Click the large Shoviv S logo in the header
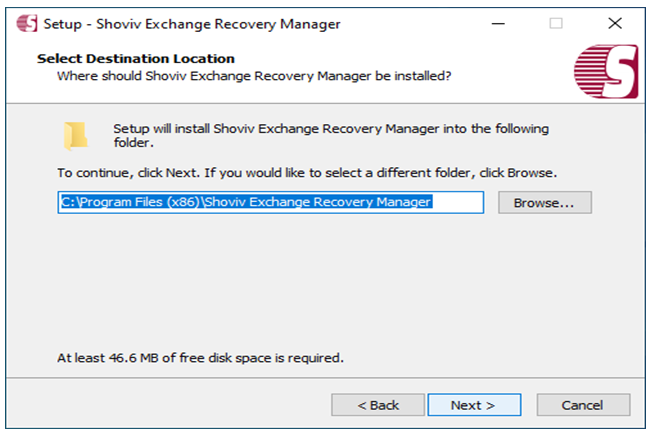650x432 pixels. 606,72
